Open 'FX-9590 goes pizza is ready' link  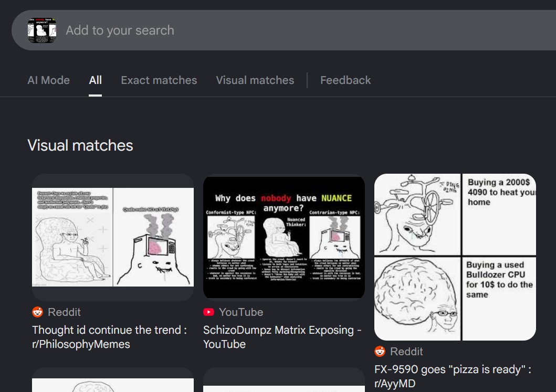pyautogui.click(x=453, y=376)
